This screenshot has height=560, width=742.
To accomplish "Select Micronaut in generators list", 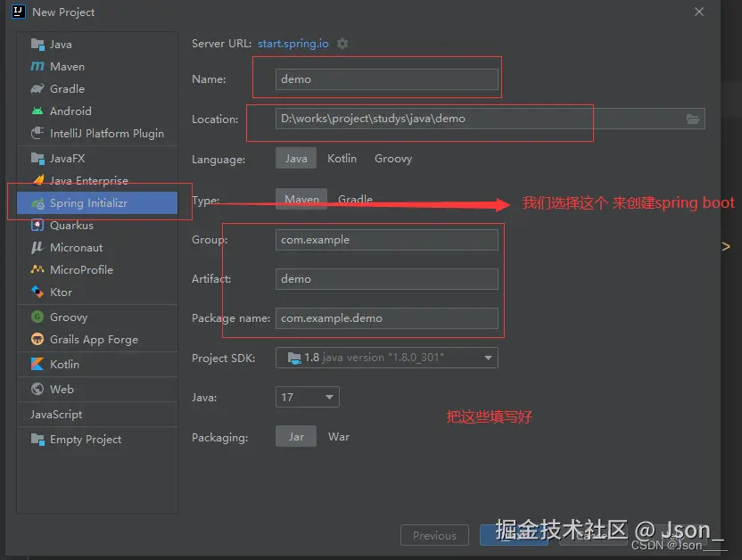I will pyautogui.click(x=97, y=247).
